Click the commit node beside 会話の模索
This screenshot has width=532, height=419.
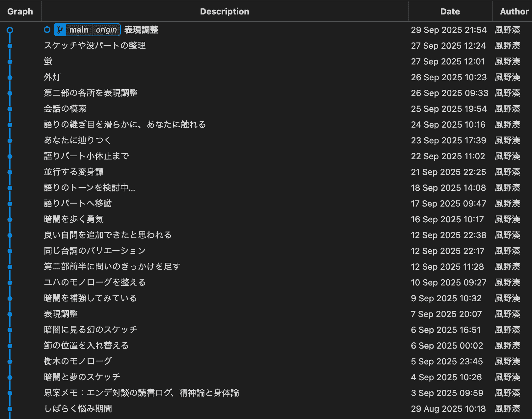[x=10, y=109]
